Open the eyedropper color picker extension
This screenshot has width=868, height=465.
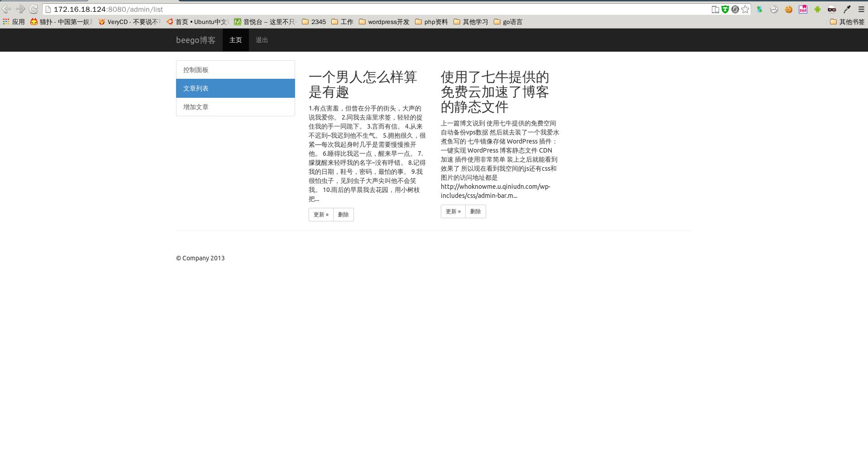[x=847, y=9]
